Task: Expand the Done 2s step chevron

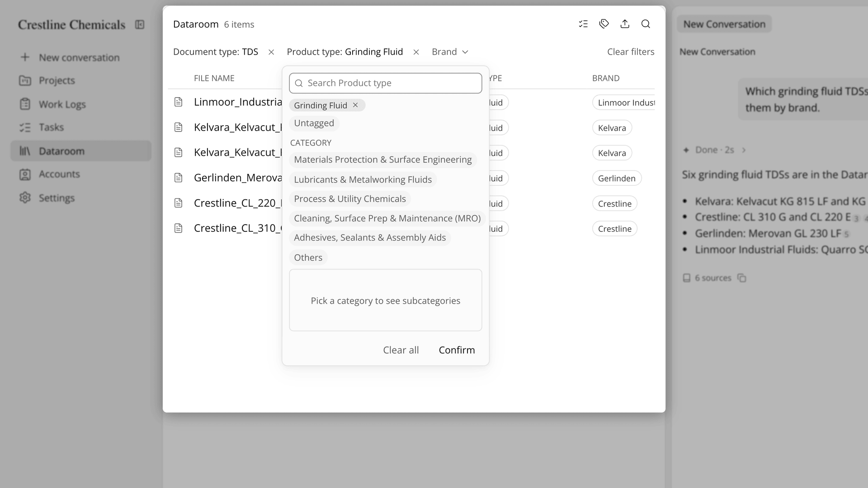Action: tap(744, 150)
